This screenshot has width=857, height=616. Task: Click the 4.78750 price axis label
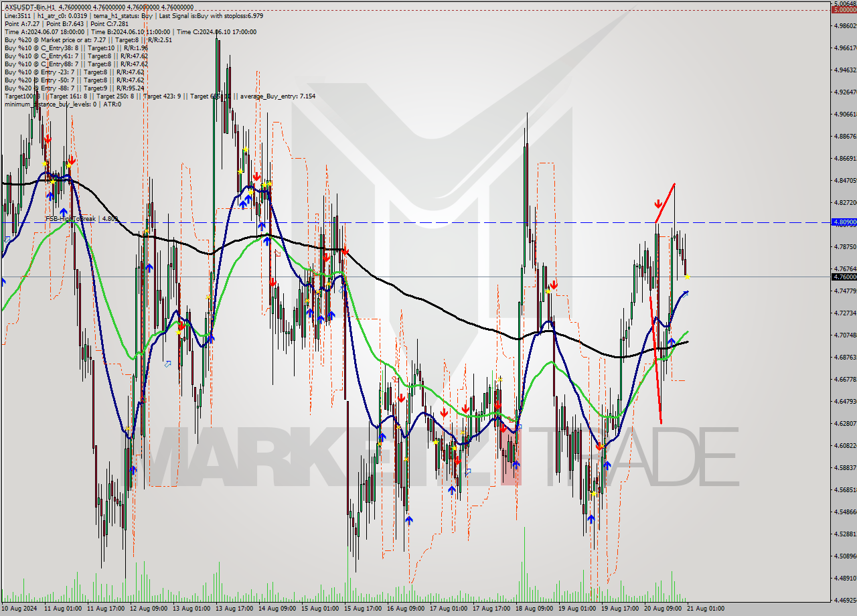(844, 246)
